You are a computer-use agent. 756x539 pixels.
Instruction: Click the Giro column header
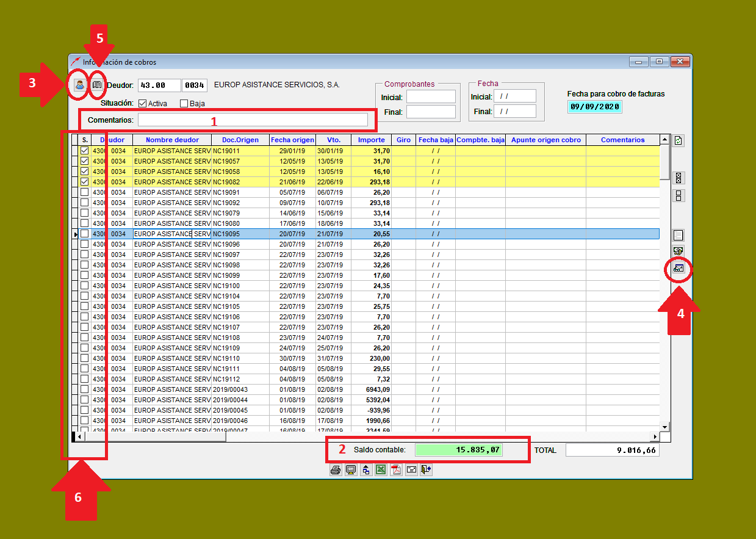click(x=403, y=140)
